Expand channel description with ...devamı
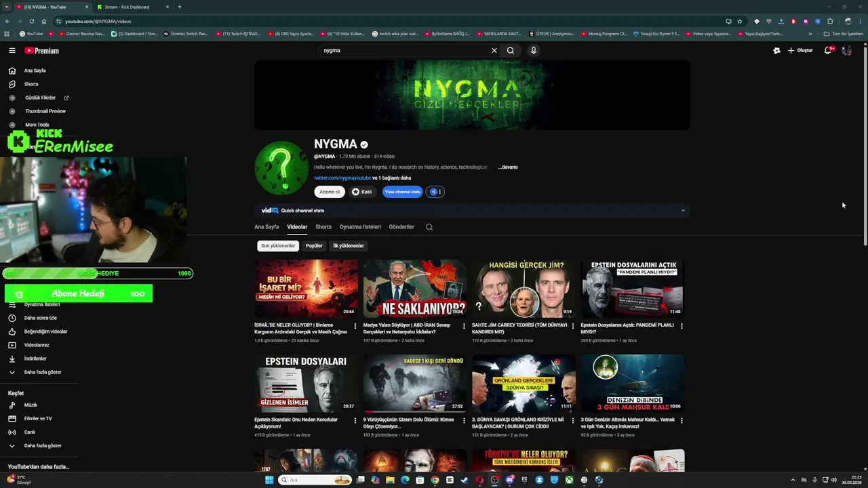The width and height of the screenshot is (868, 488). (508, 167)
